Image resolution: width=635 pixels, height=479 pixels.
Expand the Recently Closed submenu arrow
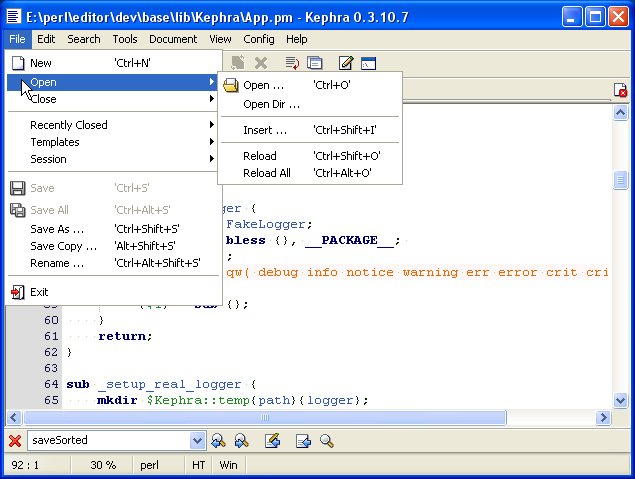212,125
